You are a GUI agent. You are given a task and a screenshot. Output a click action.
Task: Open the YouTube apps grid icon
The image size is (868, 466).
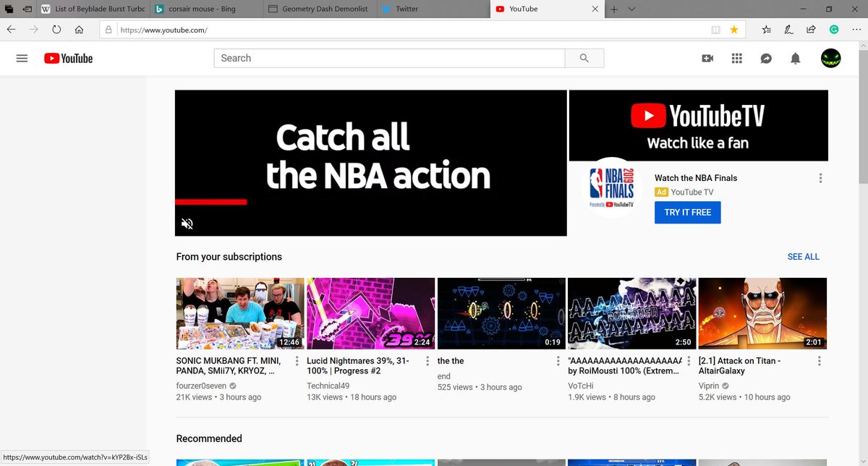point(737,59)
